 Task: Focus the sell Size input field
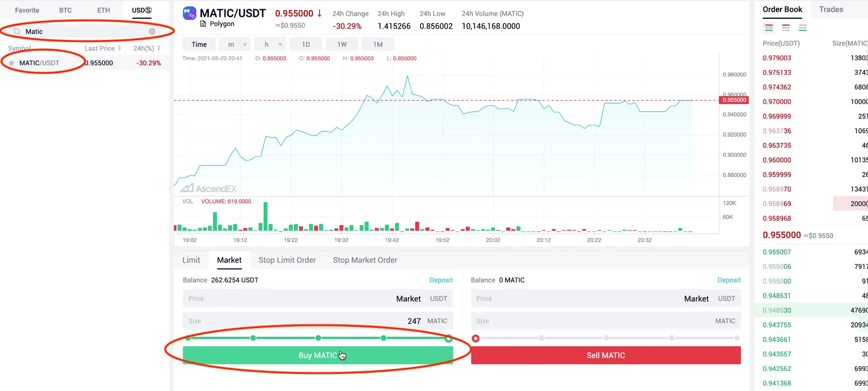click(x=606, y=321)
